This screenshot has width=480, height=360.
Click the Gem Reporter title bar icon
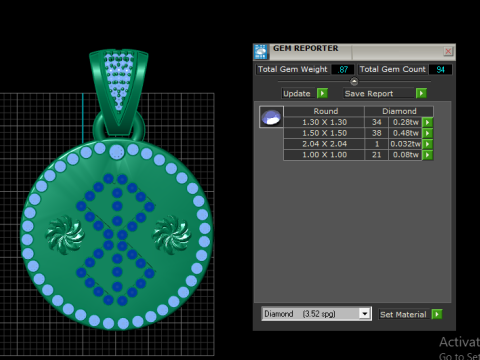pyautogui.click(x=261, y=52)
